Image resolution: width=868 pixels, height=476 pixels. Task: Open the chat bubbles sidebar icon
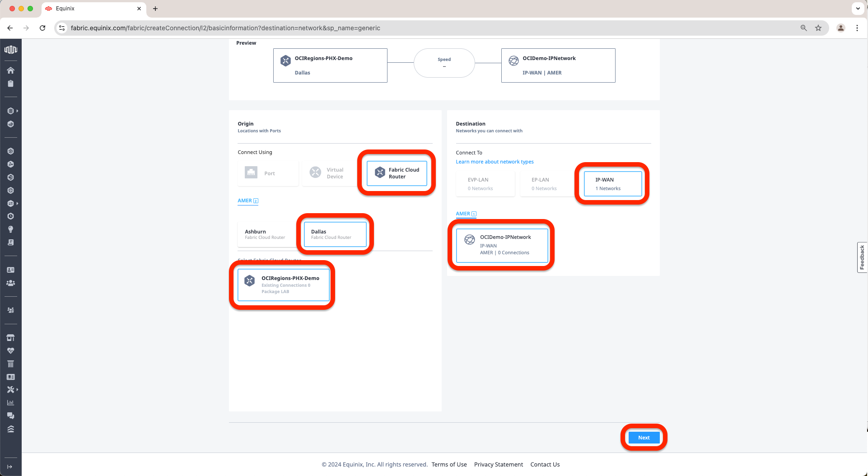[11, 415]
